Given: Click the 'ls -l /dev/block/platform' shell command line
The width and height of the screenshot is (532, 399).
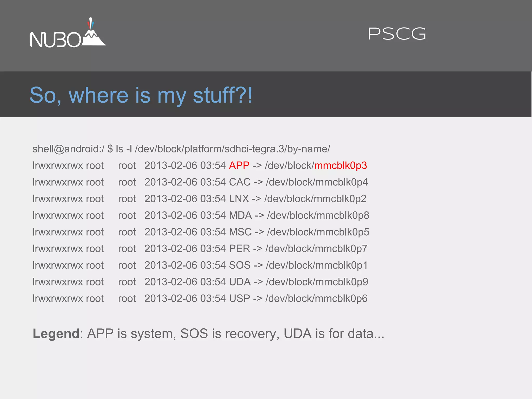Looking at the screenshot, I should click(x=181, y=149).
